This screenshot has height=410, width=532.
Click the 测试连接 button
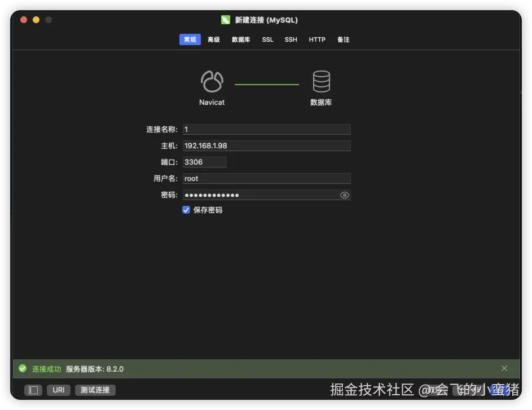95,390
